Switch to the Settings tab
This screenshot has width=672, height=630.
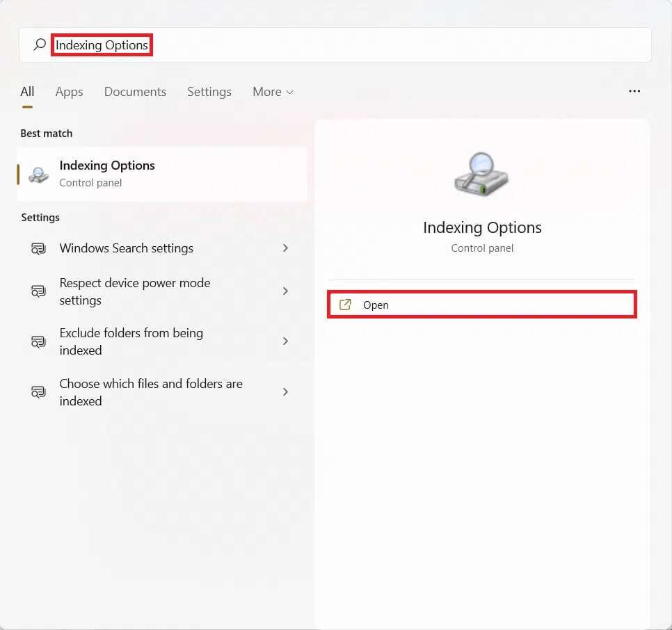point(209,92)
